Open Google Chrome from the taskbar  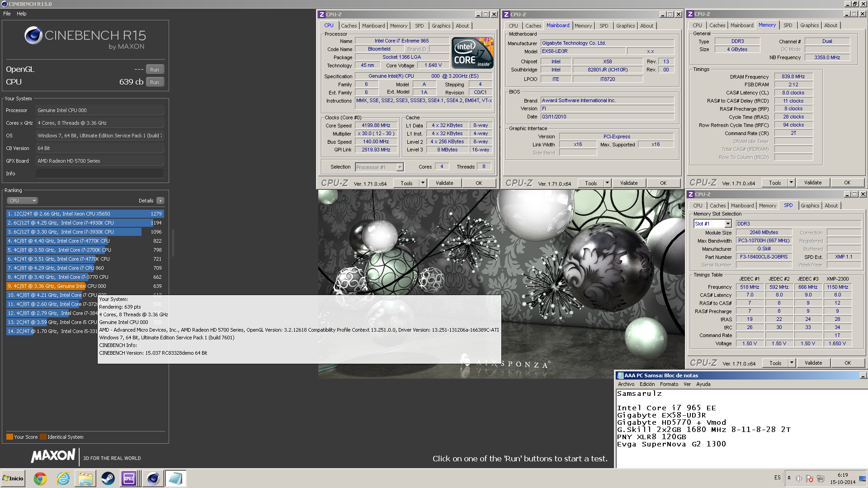[40, 479]
